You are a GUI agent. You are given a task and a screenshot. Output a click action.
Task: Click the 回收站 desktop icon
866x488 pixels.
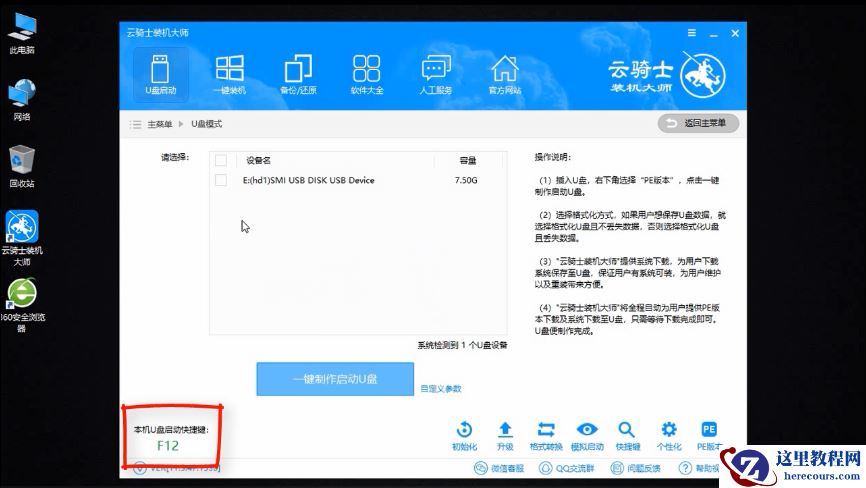click(22, 167)
